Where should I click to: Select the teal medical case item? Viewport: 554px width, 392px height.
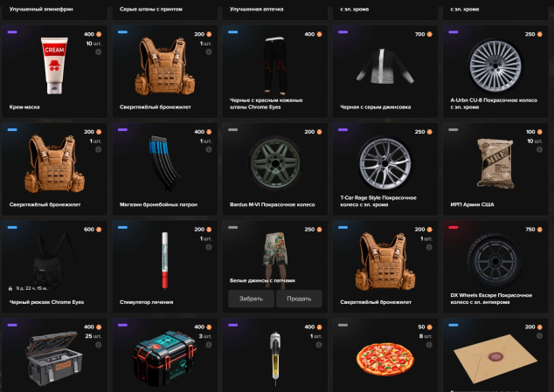tap(164, 355)
